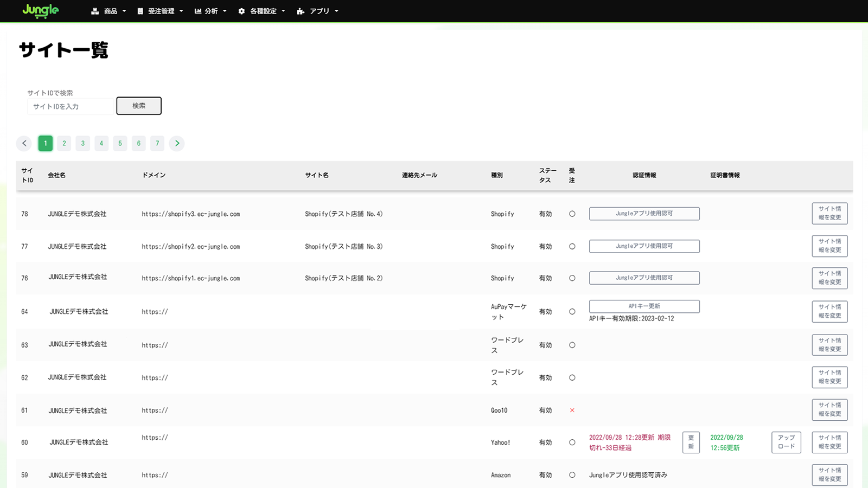Click domain https://shopify1.ec-jungle.com
The height and width of the screenshot is (488, 868).
tap(191, 278)
